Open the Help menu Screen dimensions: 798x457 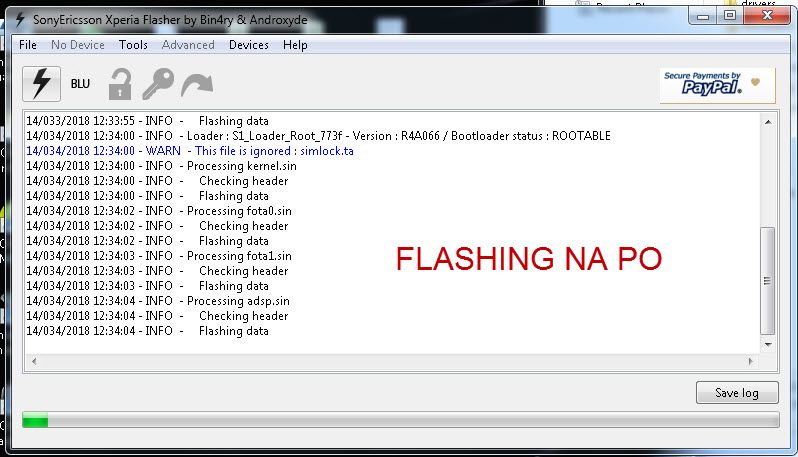point(295,45)
